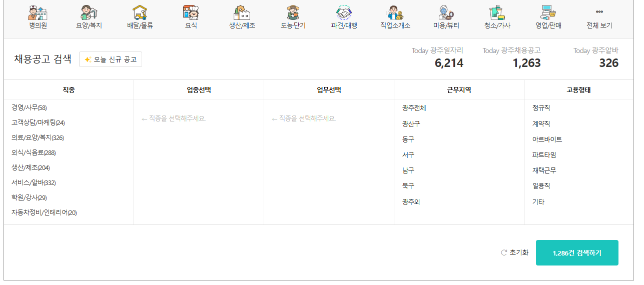Screen dimensions: 644x285
Task: Reset filters with 초기화
Action: click(514, 252)
